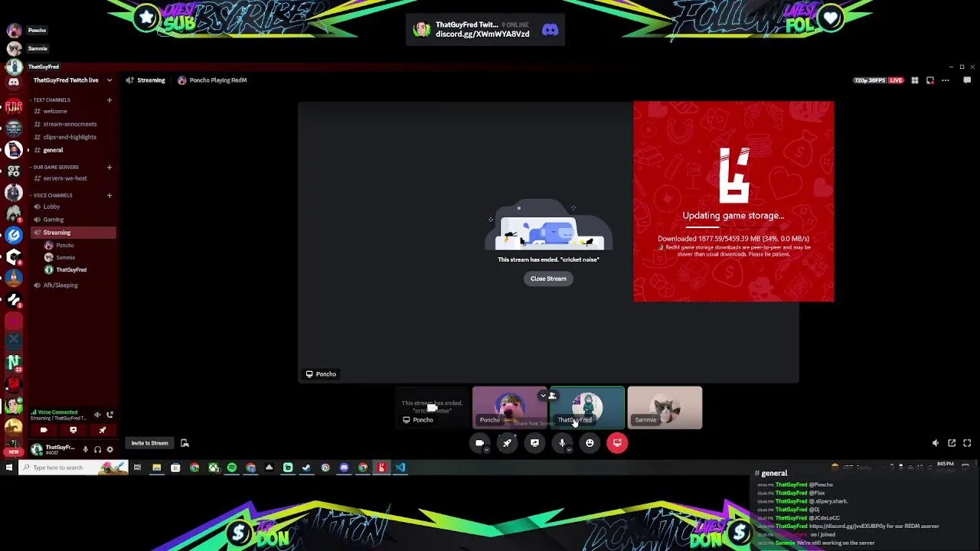Disconnect using voice panel hang-up icon
The width and height of the screenshot is (980, 551).
point(110,415)
